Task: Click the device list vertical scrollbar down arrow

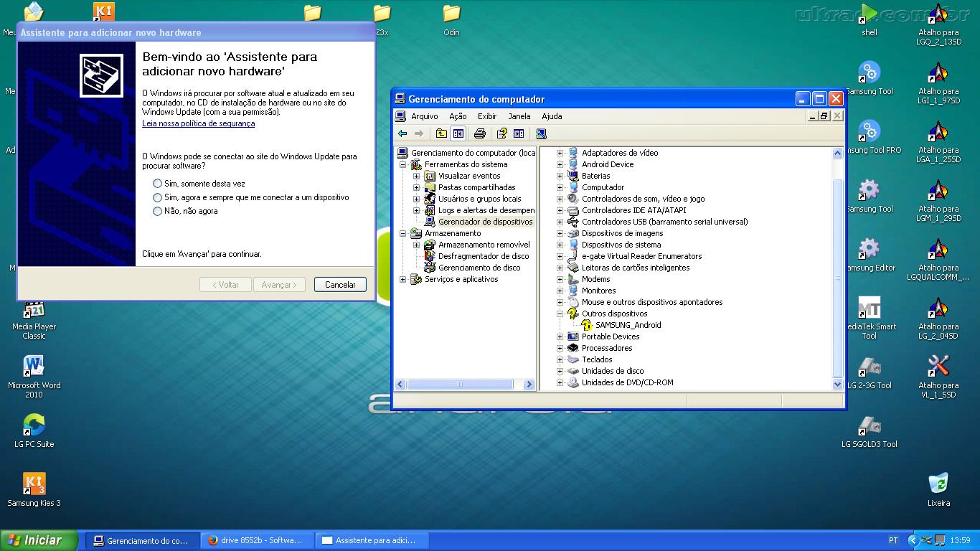Action: tap(837, 385)
